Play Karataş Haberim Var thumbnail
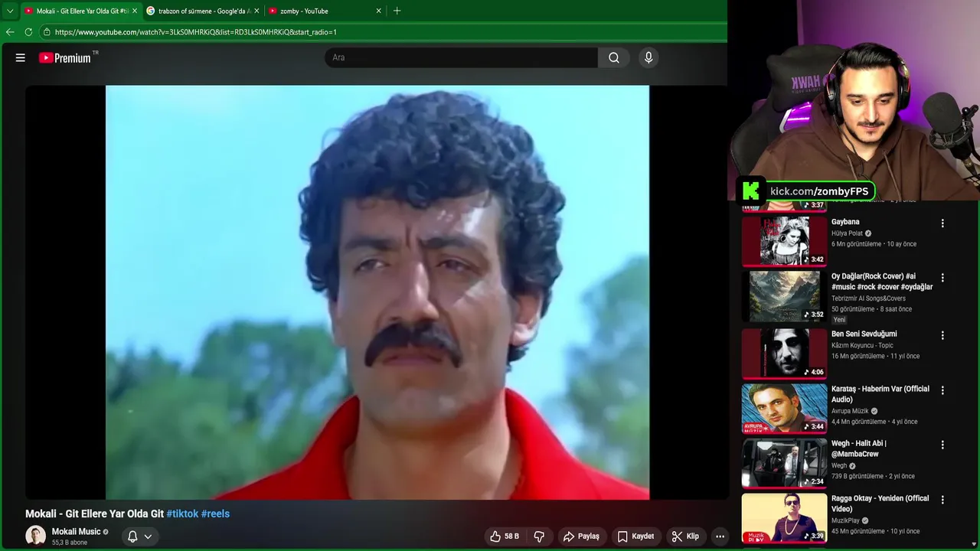980x551 pixels. (x=784, y=409)
